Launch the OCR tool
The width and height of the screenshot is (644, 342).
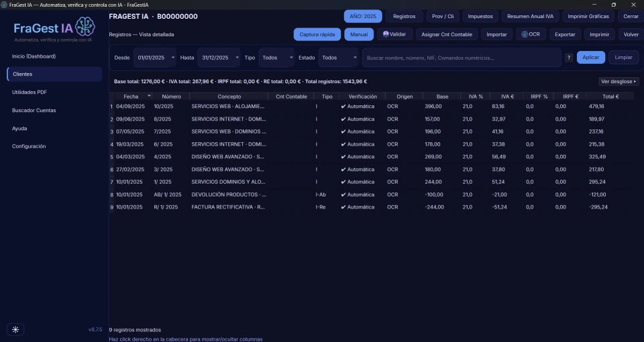pos(531,34)
